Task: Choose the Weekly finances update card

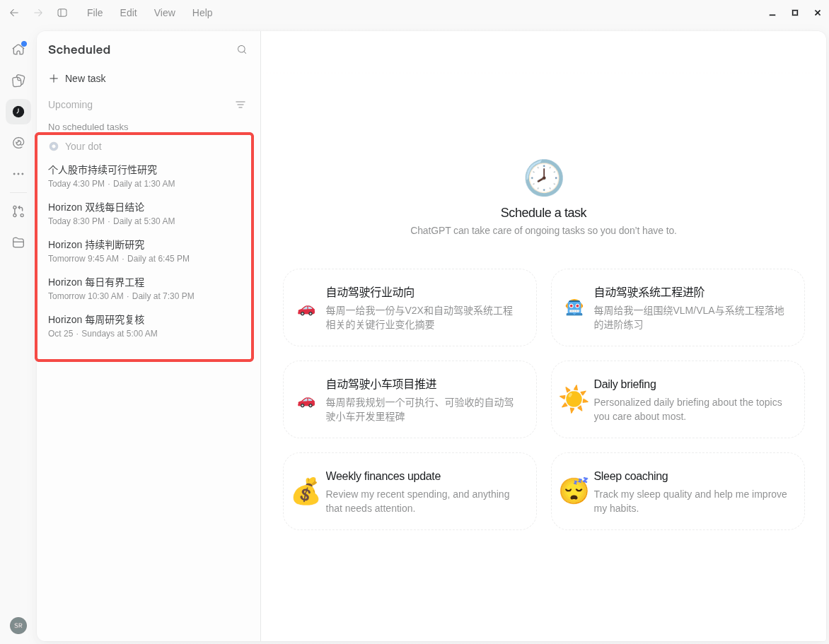Action: 410,491
